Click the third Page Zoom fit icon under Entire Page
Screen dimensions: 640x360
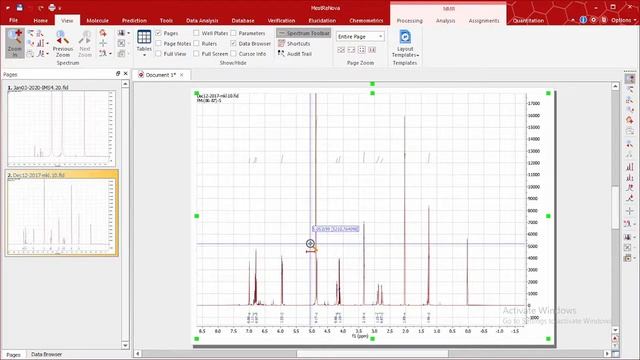[x=362, y=50]
